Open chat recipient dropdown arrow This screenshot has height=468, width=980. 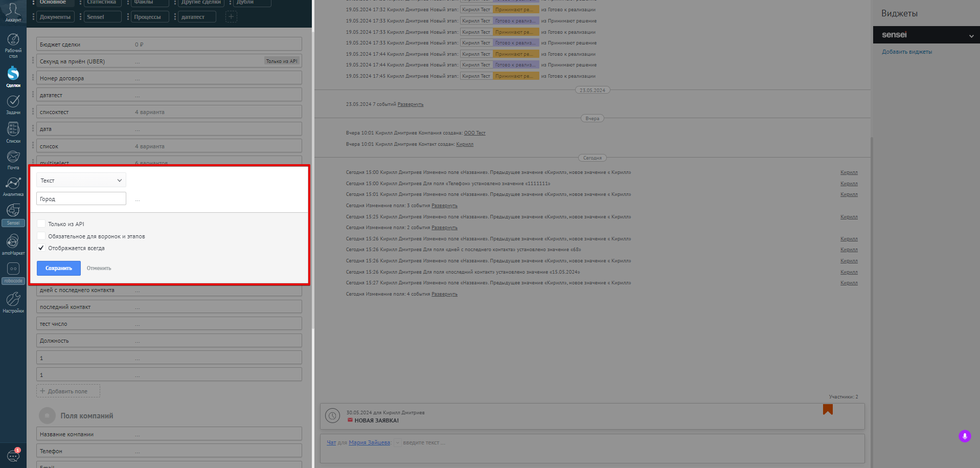pos(398,443)
